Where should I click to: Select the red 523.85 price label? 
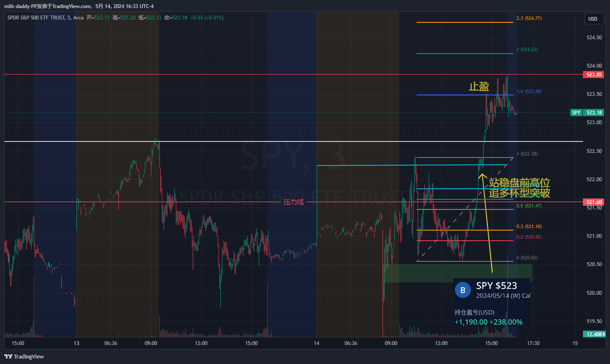pos(594,75)
